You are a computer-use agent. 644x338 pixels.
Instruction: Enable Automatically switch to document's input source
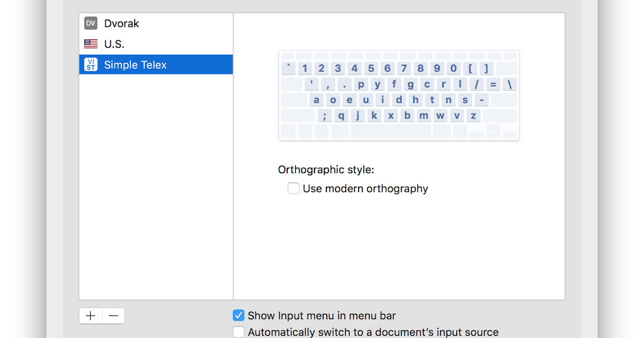(x=239, y=332)
